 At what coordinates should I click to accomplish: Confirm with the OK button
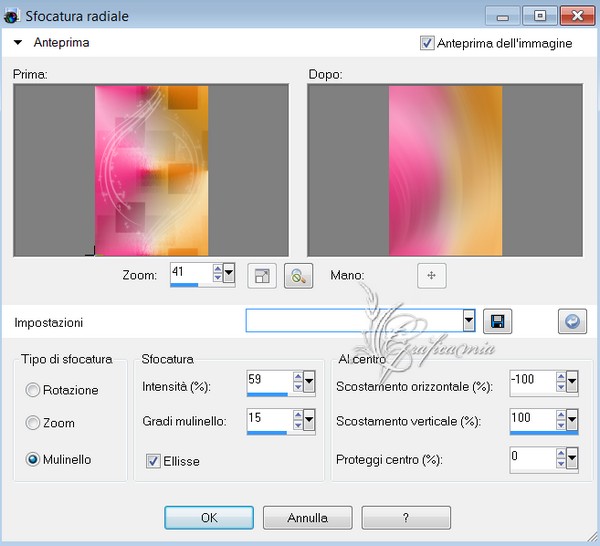(209, 518)
